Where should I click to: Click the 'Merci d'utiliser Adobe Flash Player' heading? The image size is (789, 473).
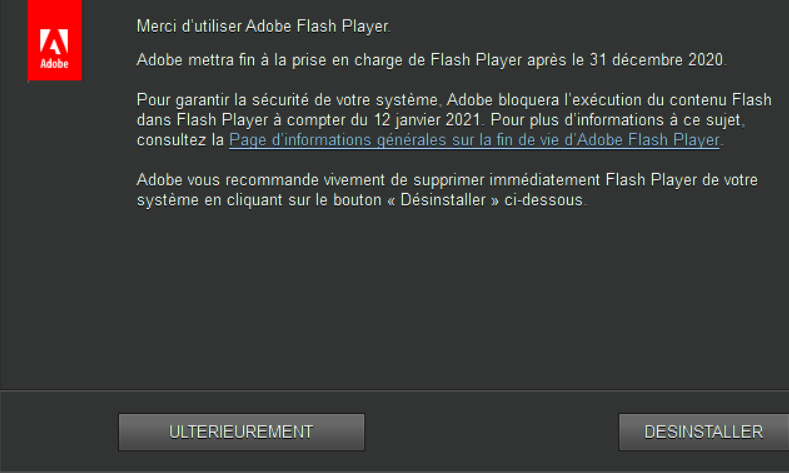263,26
